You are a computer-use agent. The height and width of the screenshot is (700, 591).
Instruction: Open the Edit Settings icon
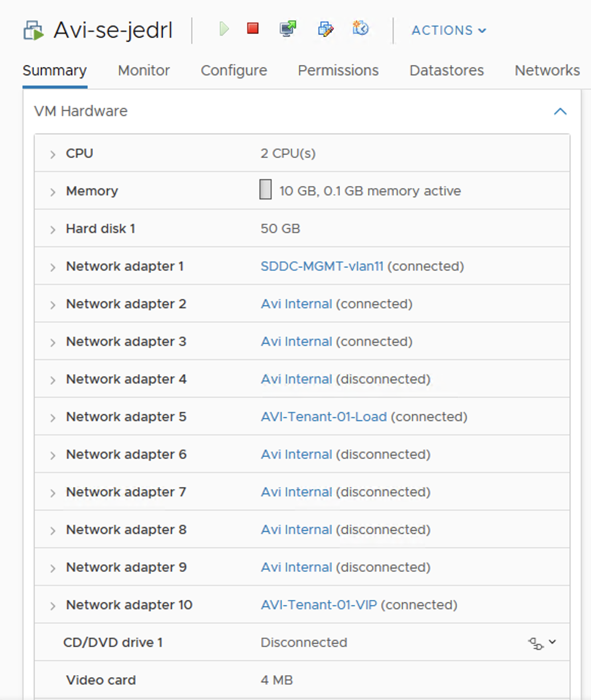tap(326, 29)
